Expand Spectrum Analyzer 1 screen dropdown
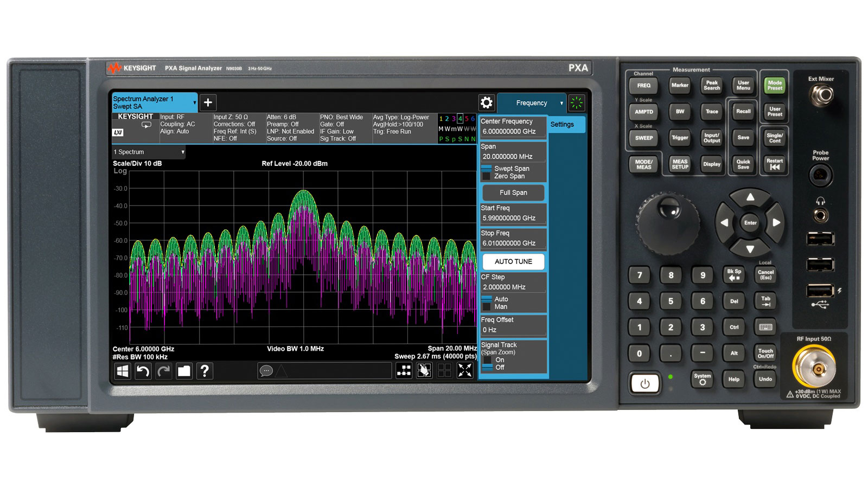The width and height of the screenshot is (868, 488). pos(194,102)
